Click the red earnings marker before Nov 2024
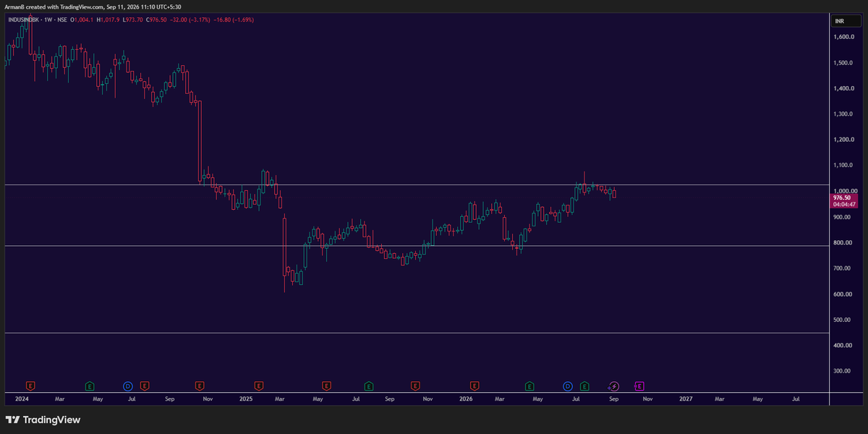The image size is (868, 434). (x=200, y=386)
